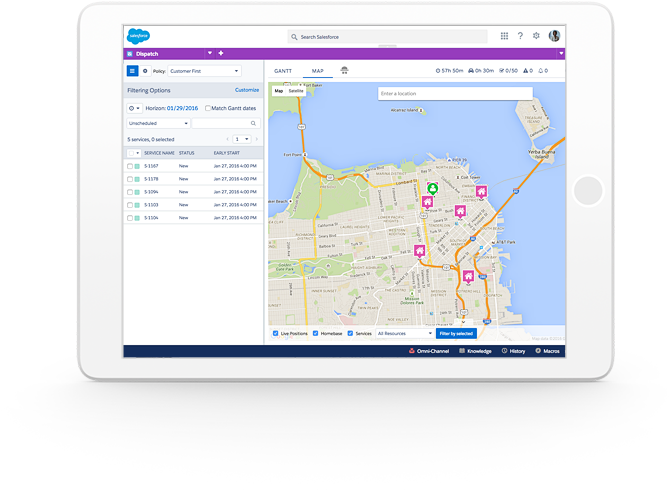
Task: Click the Search Salesforce field
Action: tap(387, 37)
